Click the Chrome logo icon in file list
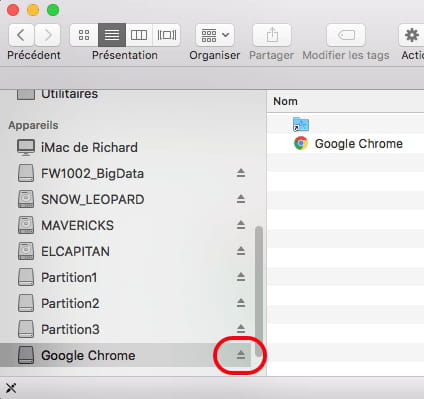The height and width of the screenshot is (399, 424). (301, 144)
